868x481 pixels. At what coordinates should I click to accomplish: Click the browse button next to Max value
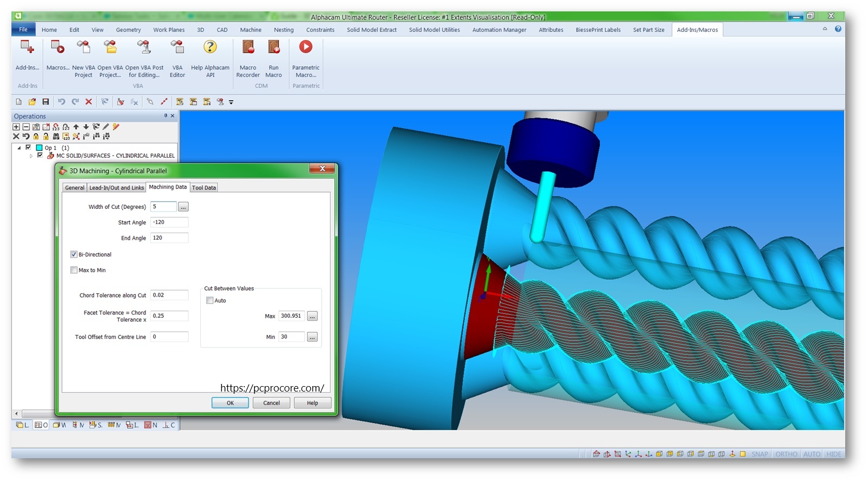click(x=312, y=316)
